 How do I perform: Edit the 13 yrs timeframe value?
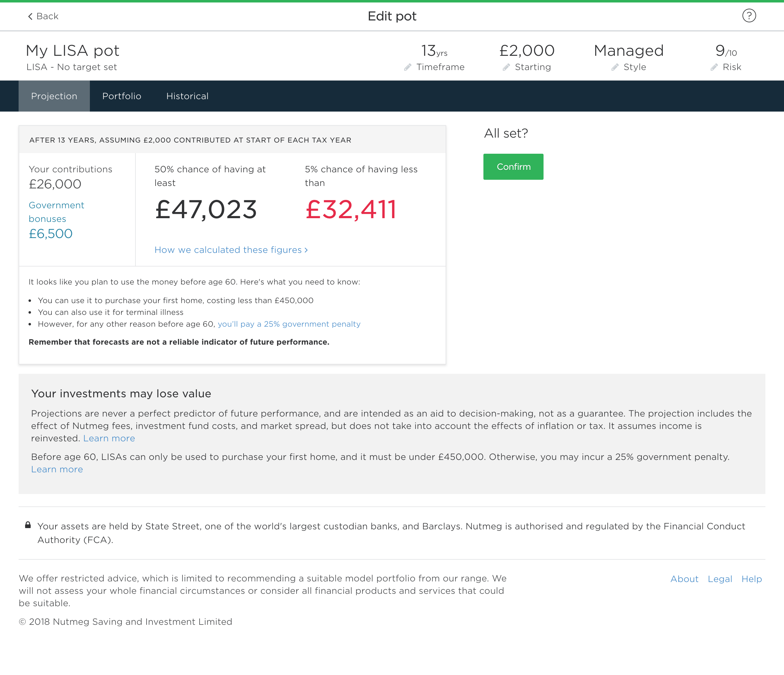(434, 51)
